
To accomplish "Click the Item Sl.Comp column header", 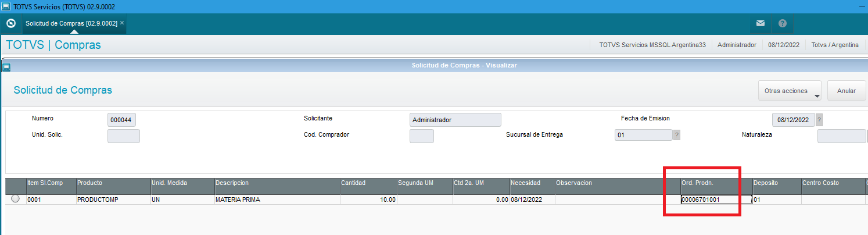I will pos(51,186).
